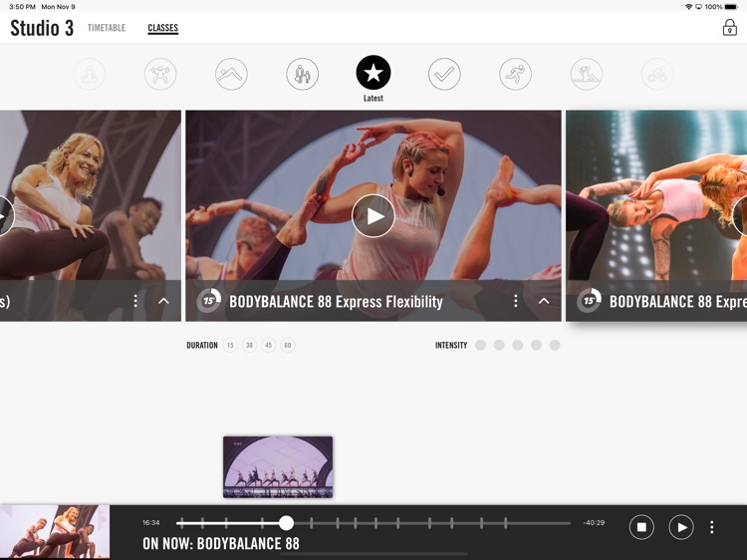Filter duration to 15 minutes
The image size is (747, 560).
click(x=230, y=345)
